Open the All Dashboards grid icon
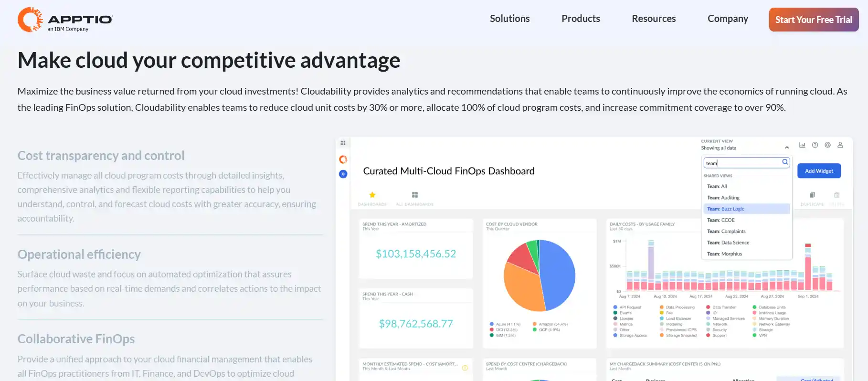 (415, 195)
